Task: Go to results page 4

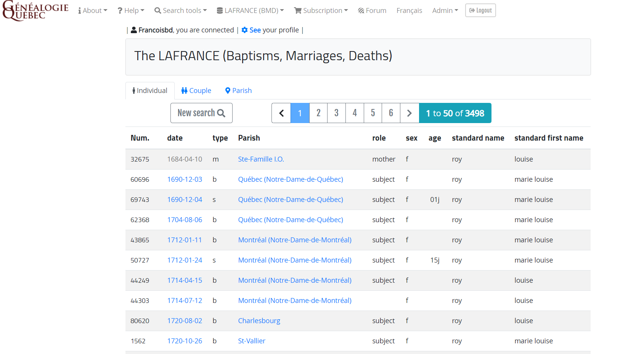Action: tap(355, 113)
